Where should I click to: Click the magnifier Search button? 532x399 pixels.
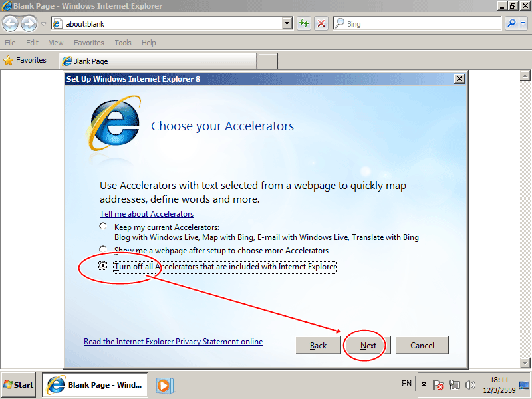point(511,23)
